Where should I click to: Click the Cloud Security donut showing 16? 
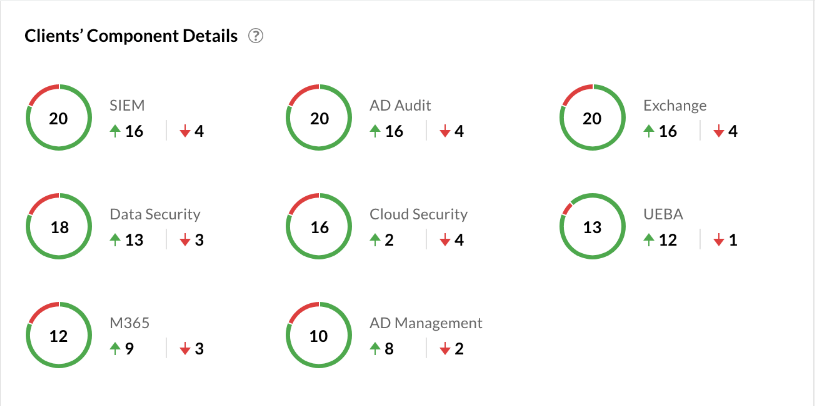[319, 227]
